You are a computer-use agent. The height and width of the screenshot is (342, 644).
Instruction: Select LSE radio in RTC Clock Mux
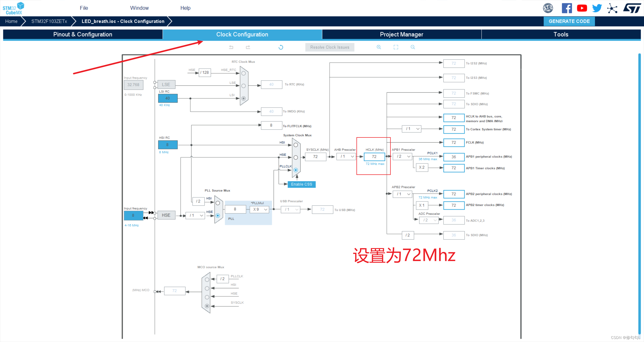pos(243,86)
